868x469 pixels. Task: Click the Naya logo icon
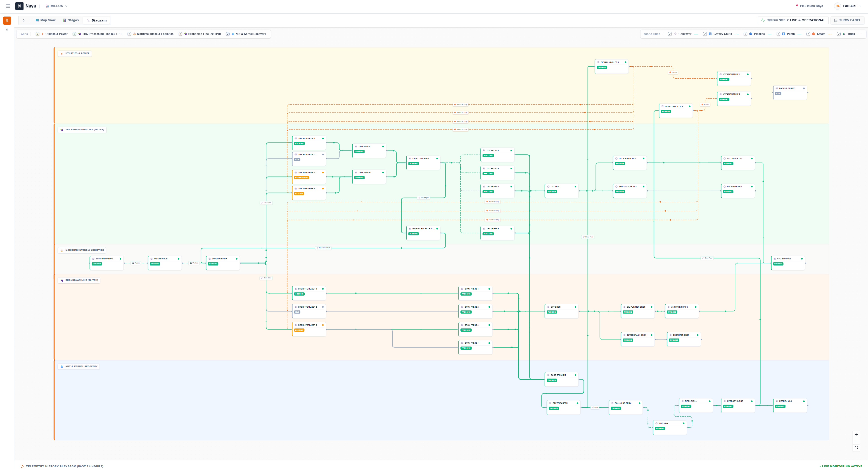[x=19, y=6]
